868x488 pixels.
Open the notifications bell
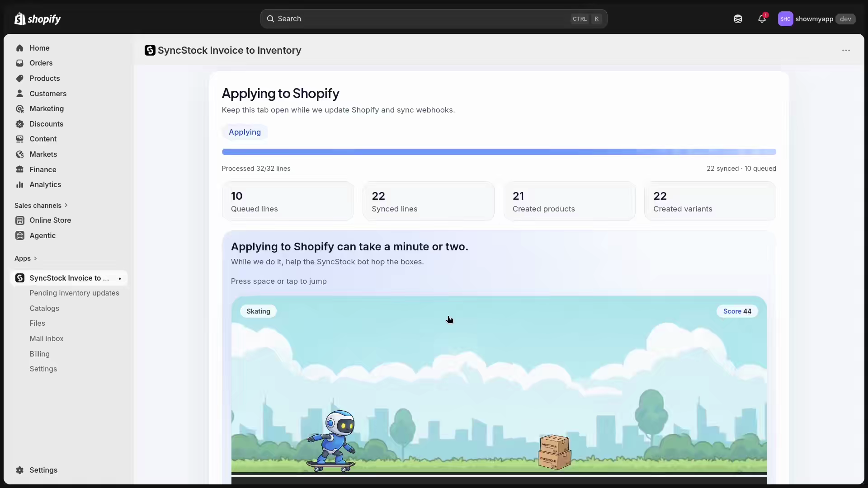[x=762, y=19]
